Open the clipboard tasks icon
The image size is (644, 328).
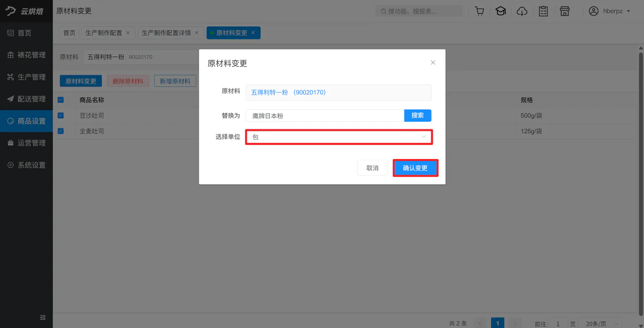[x=543, y=11]
